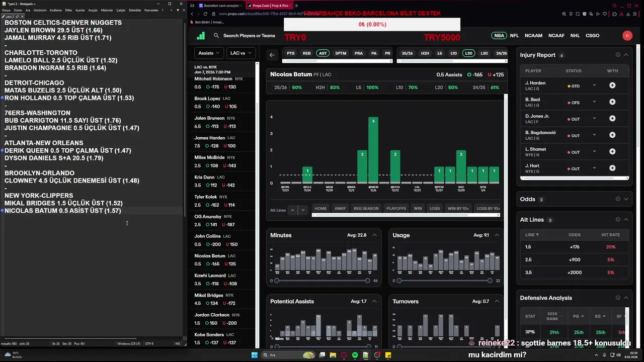Viewport: 644px width, 362px height.
Task: Open Opera browser from the taskbar
Action: tap(344, 355)
